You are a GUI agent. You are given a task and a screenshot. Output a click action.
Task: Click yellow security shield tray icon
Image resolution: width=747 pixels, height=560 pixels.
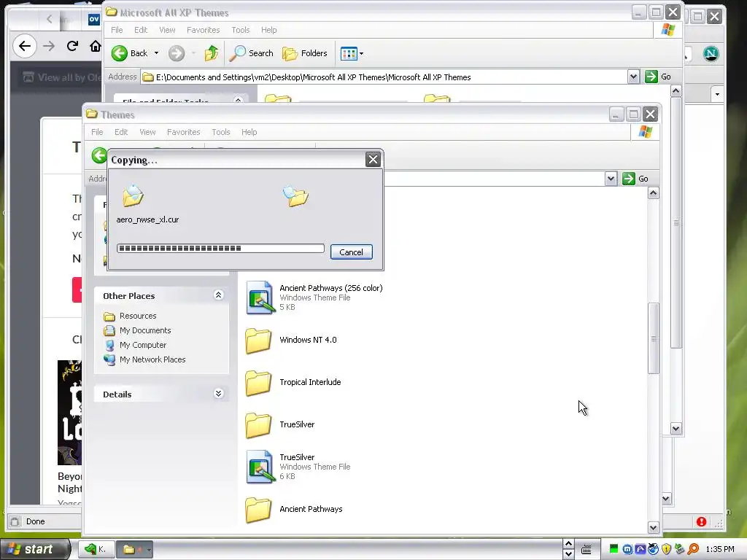[x=666, y=549]
